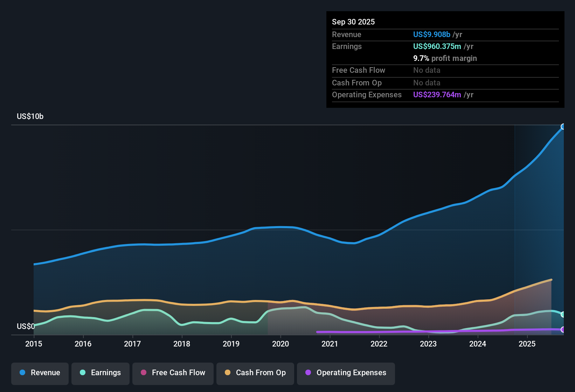Viewport: 575px width, 392px height.
Task: Click the 9.7% profit margin text
Action: 445,58
